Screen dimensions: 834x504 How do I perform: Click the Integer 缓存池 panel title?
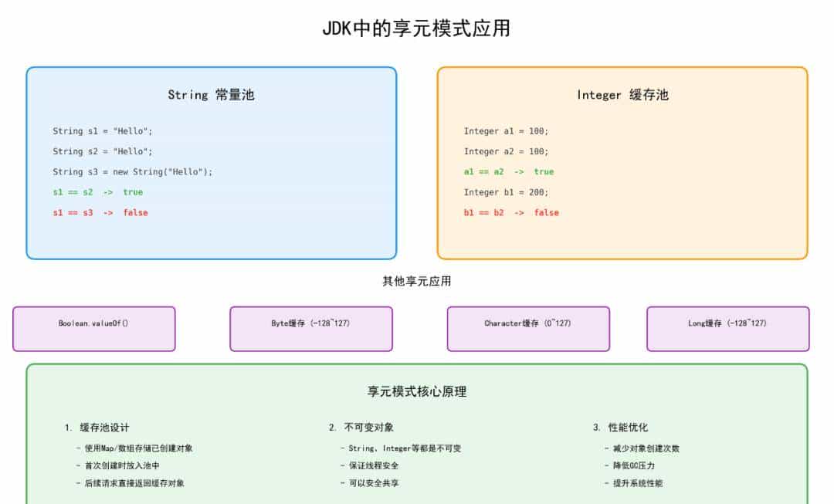click(x=623, y=94)
